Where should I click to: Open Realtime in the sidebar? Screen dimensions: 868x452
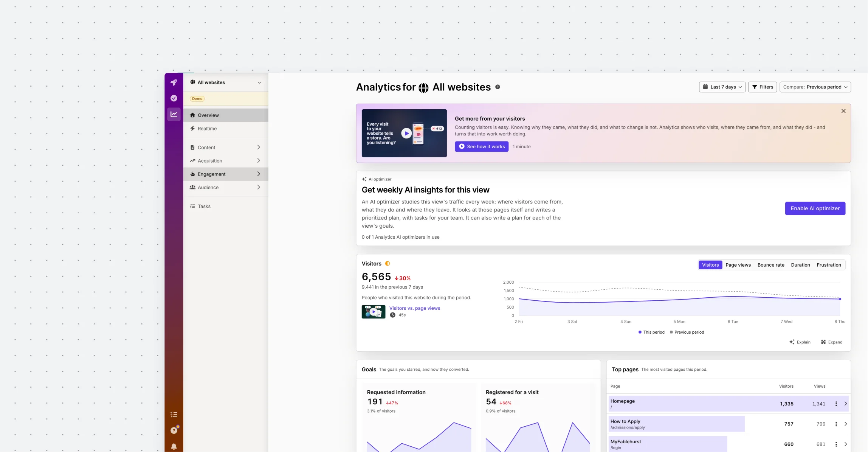tap(226, 129)
